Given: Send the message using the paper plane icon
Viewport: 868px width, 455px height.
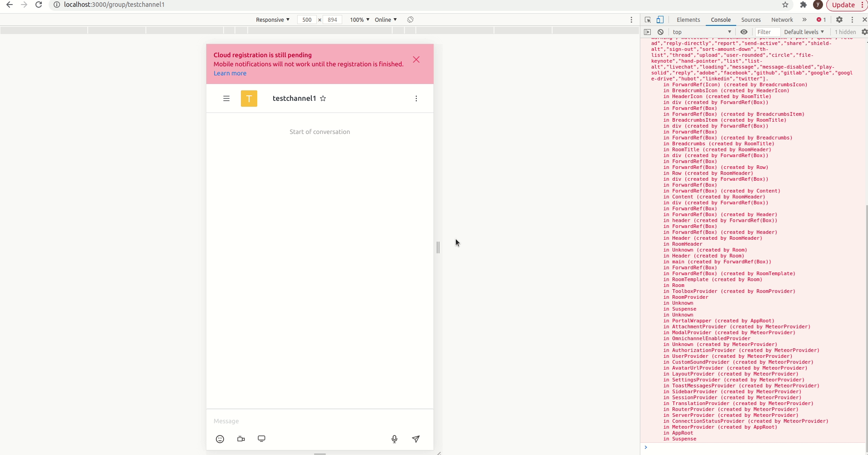Looking at the screenshot, I should [415, 439].
